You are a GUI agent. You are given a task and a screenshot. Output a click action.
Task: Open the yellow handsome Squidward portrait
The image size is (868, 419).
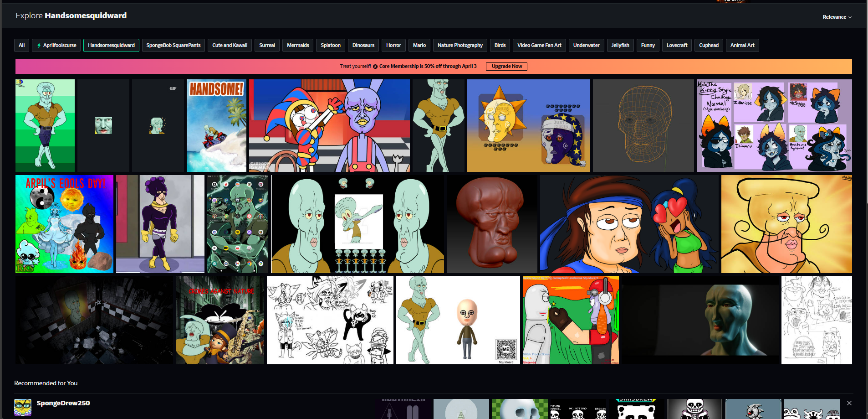click(x=786, y=224)
